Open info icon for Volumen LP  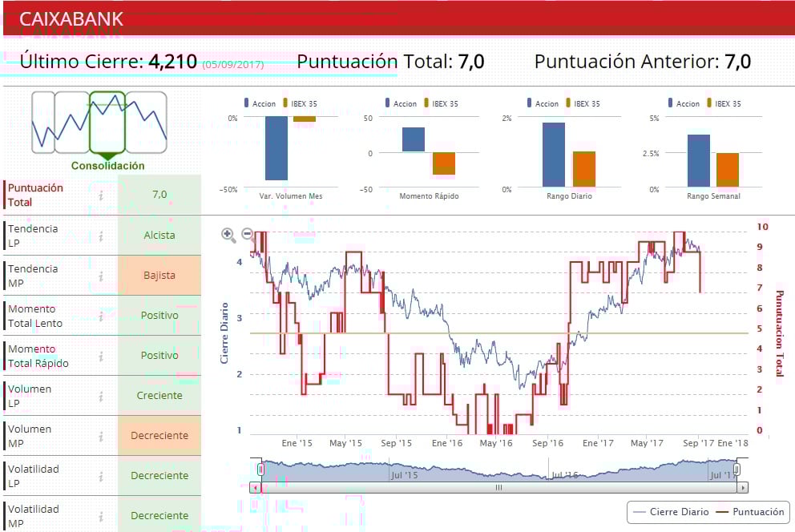pyautogui.click(x=101, y=396)
